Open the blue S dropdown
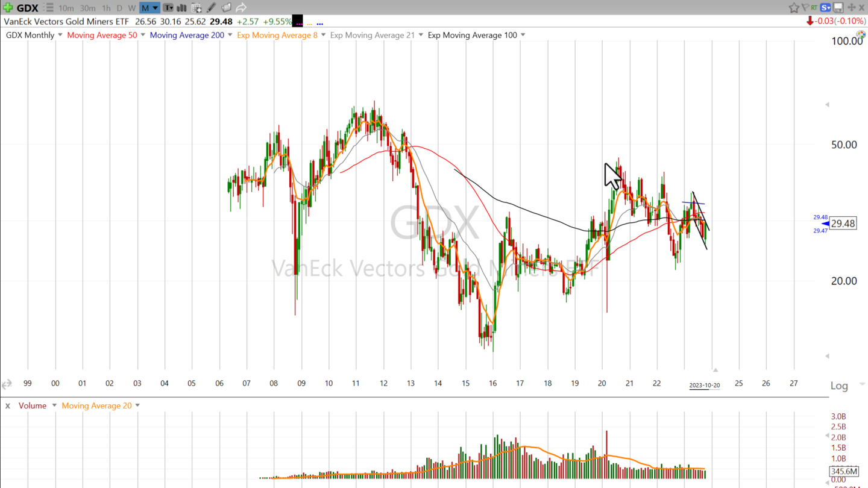868x488 pixels. click(825, 8)
